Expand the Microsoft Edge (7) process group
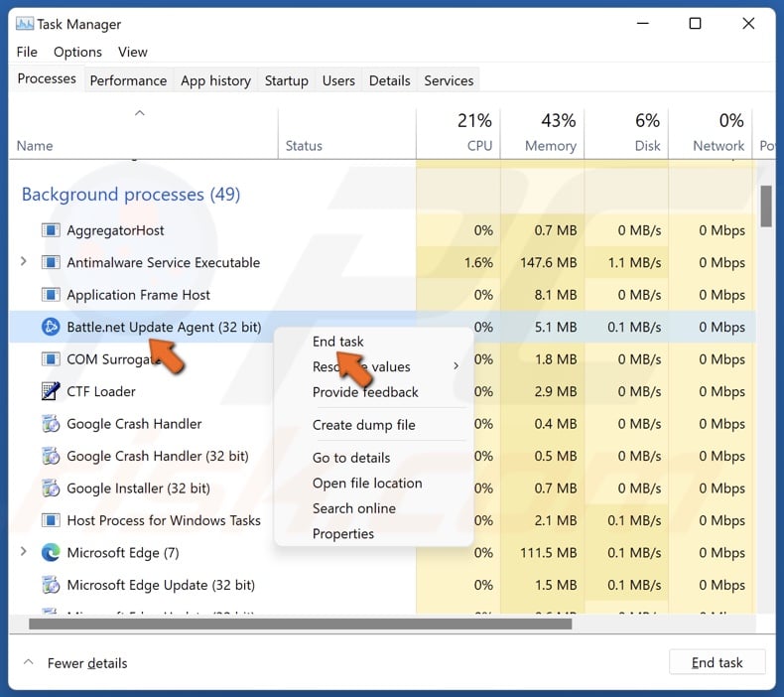Viewport: 784px width, 697px height. 23,551
